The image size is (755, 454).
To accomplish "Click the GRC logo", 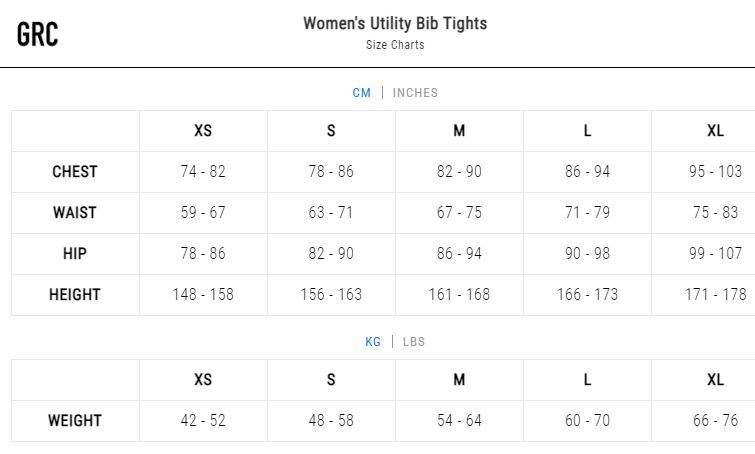I will [x=38, y=34].
